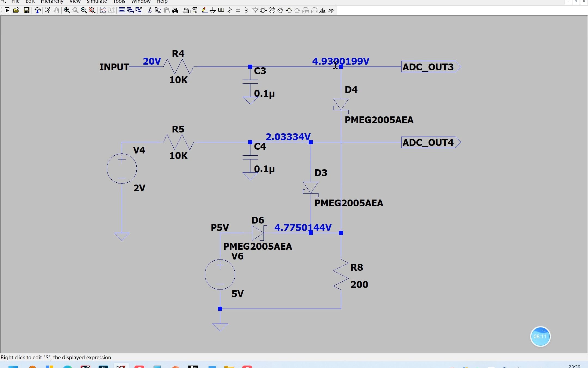Select the Ground symbol tool
This screenshot has width=588, height=368.
pyautogui.click(x=213, y=11)
